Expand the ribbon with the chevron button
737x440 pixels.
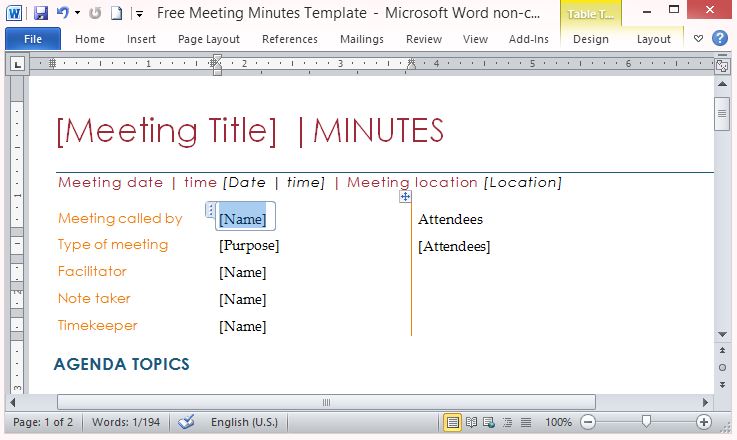(698, 39)
